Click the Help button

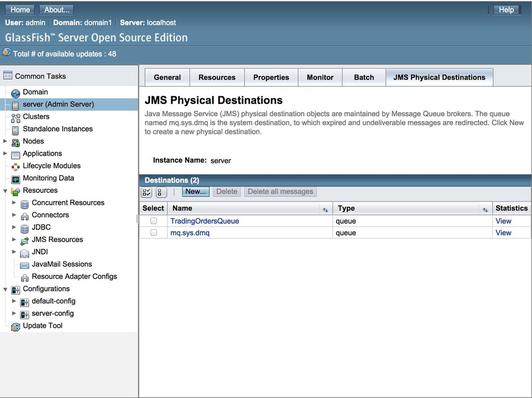tap(507, 10)
